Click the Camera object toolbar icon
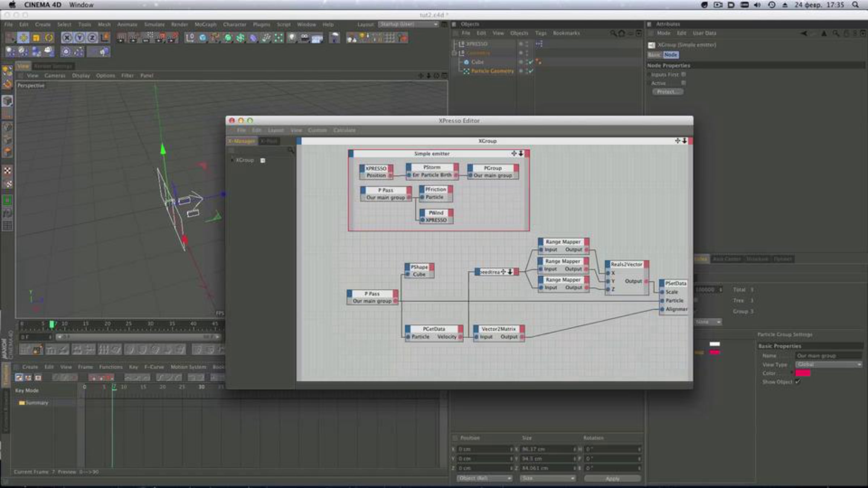Viewport: 868px width, 488px height. coord(305,38)
